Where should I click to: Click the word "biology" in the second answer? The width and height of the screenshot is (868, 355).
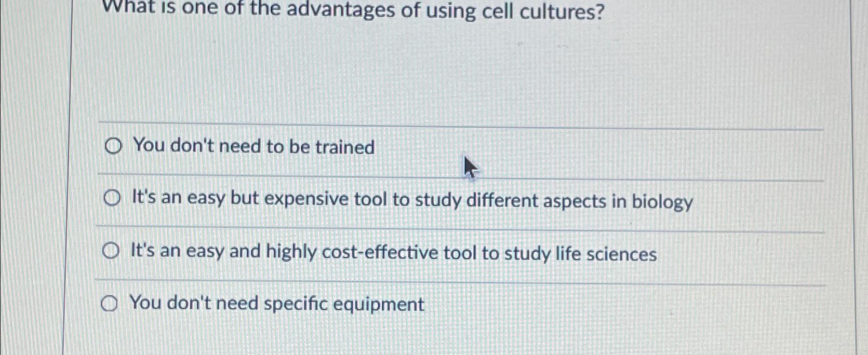tap(663, 202)
